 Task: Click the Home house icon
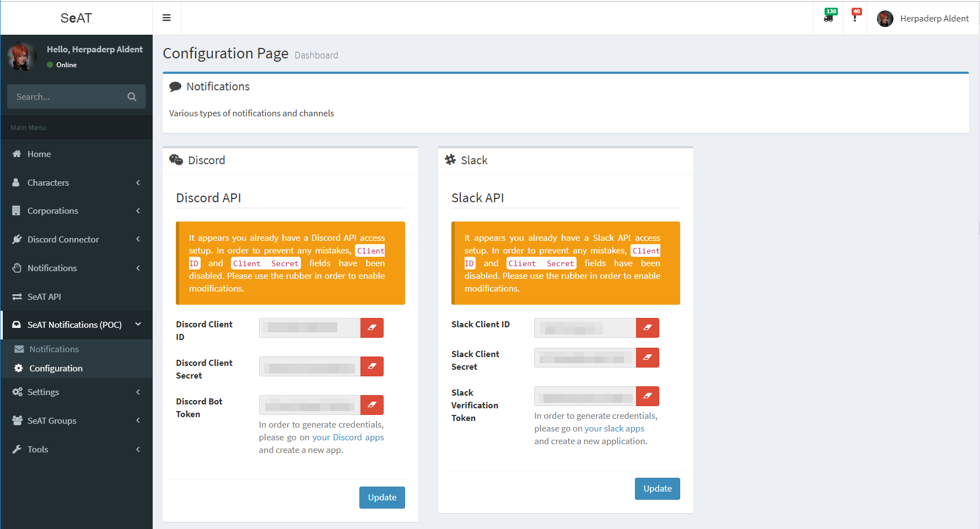(x=17, y=154)
